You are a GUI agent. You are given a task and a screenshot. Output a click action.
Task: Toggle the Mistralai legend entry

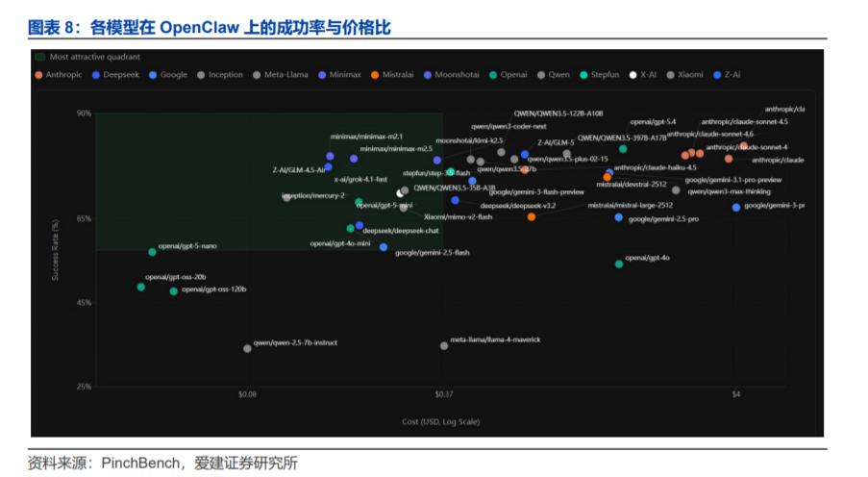tap(392, 75)
